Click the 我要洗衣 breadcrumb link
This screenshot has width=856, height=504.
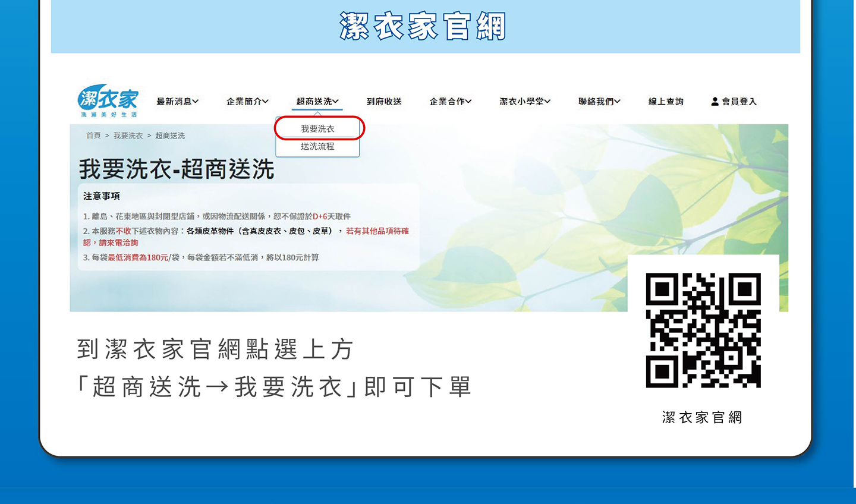point(128,136)
